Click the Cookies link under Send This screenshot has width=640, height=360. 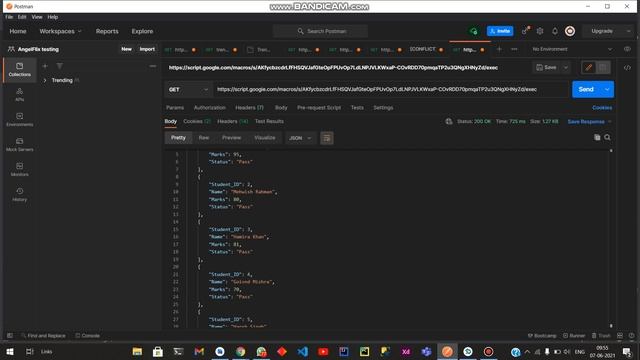(x=602, y=108)
